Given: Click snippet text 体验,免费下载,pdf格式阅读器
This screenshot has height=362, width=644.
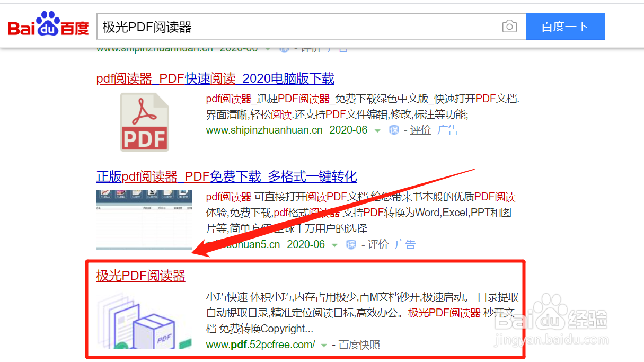Looking at the screenshot, I should (273, 213).
